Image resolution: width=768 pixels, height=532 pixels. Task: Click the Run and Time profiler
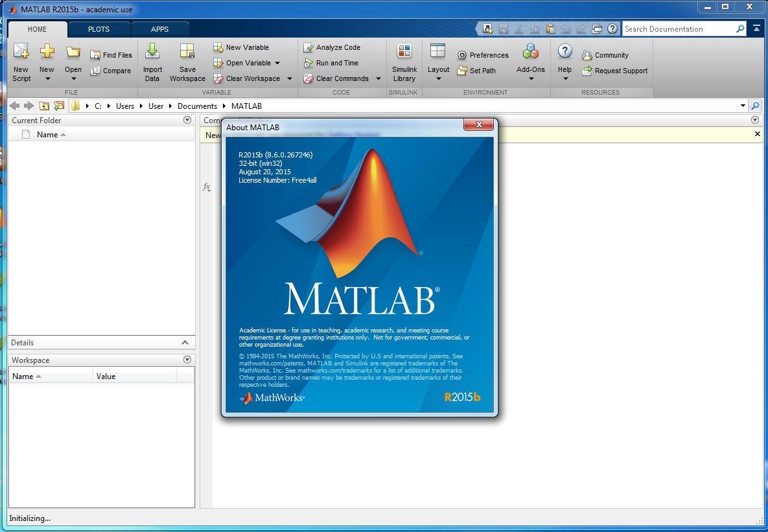[331, 63]
